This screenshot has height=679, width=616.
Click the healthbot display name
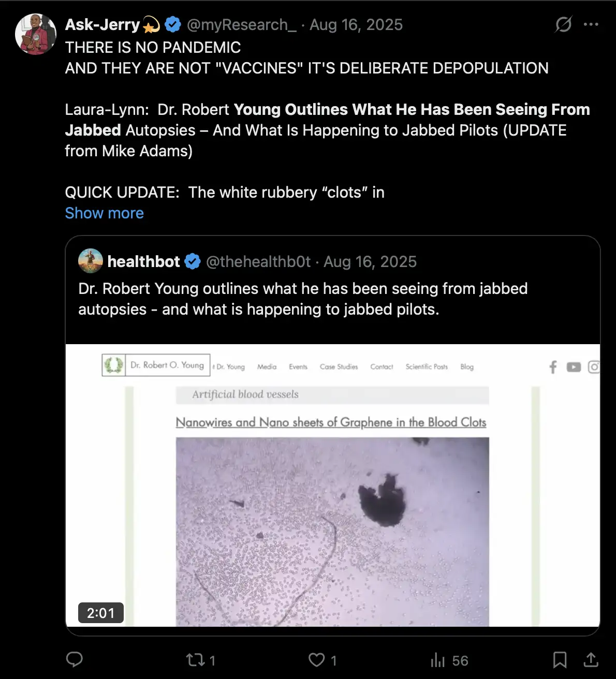[x=143, y=261]
